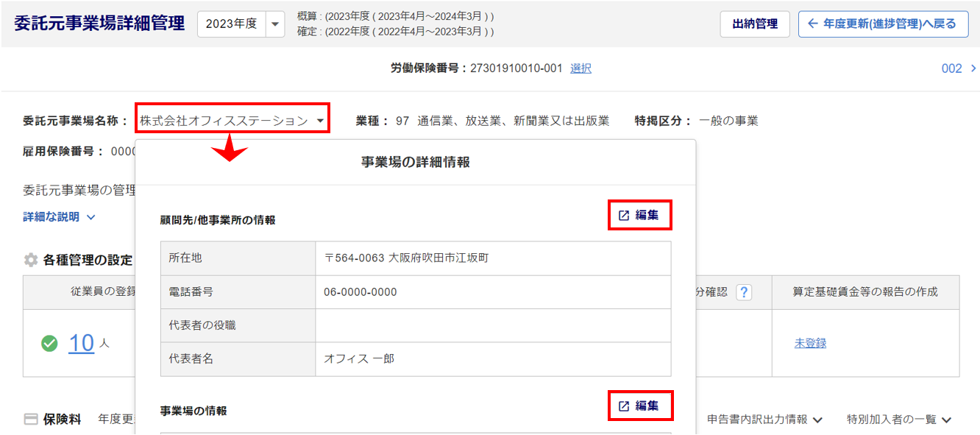This screenshot has width=980, height=435.
Task: Click the 出納管理 button
Action: [755, 24]
